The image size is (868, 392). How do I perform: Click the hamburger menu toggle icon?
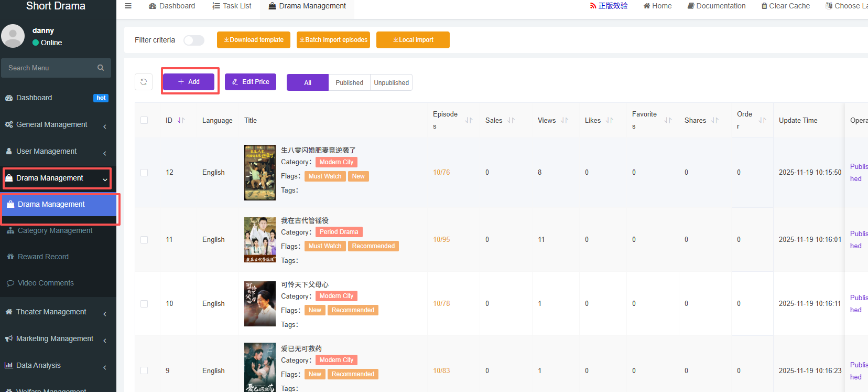128,6
